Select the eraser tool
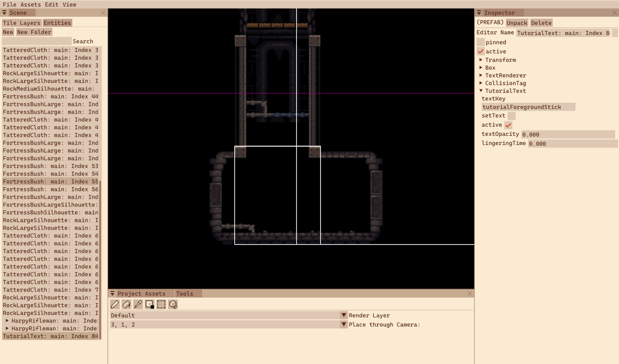The width and height of the screenshot is (619, 364). (x=126, y=304)
